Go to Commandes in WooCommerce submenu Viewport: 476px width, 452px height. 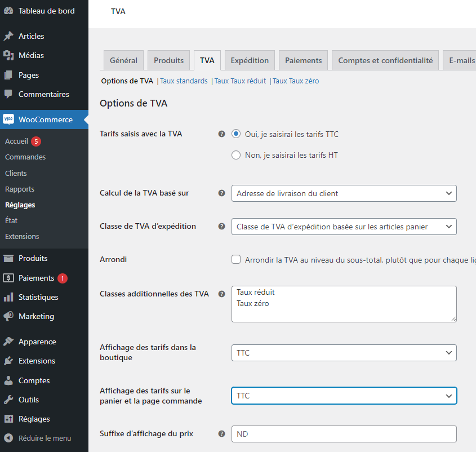pyautogui.click(x=25, y=157)
